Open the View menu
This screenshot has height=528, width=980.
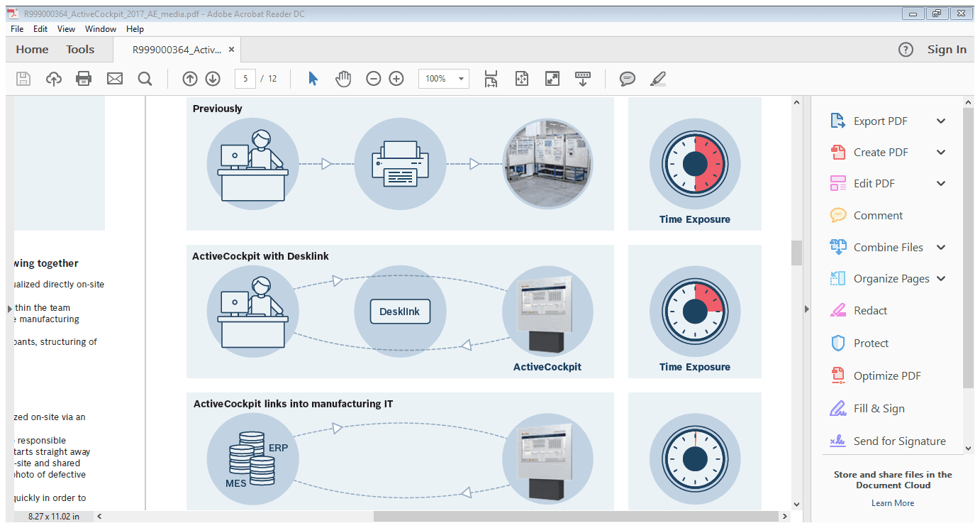coord(66,29)
